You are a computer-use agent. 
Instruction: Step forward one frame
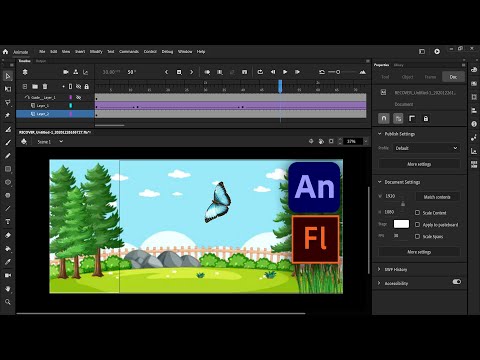(x=297, y=72)
